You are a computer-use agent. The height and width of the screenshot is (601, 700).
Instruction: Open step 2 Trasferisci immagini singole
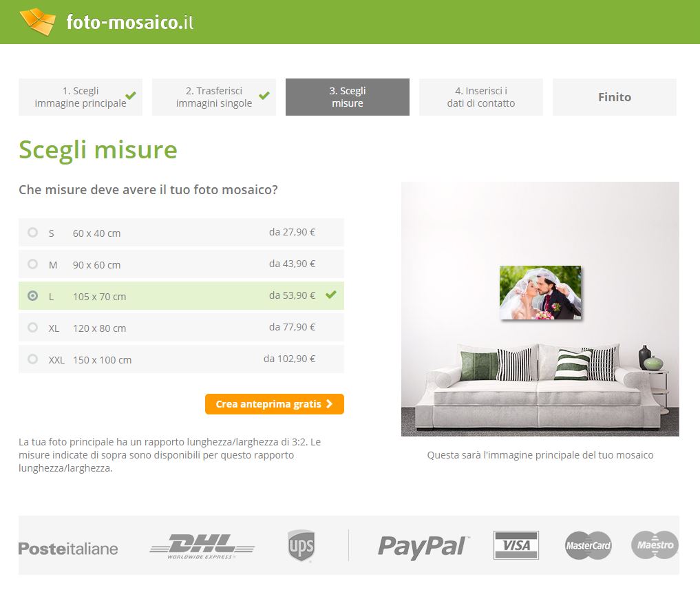coord(214,97)
